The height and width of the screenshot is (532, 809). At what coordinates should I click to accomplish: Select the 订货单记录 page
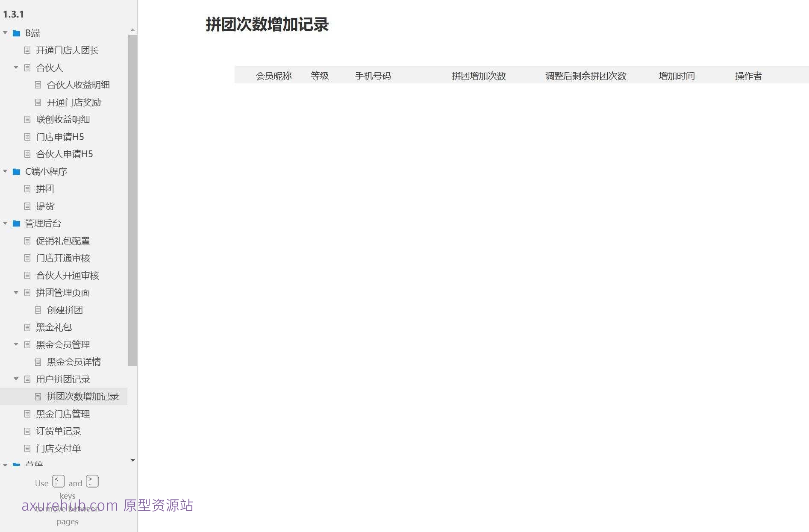(x=58, y=431)
